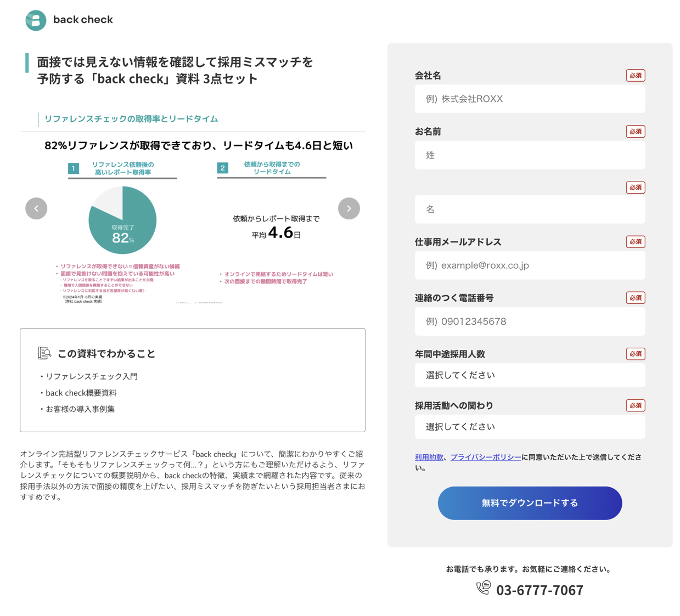Open the 年間中途採用人数 dropdown
This screenshot has height=616, width=680.
(x=530, y=375)
